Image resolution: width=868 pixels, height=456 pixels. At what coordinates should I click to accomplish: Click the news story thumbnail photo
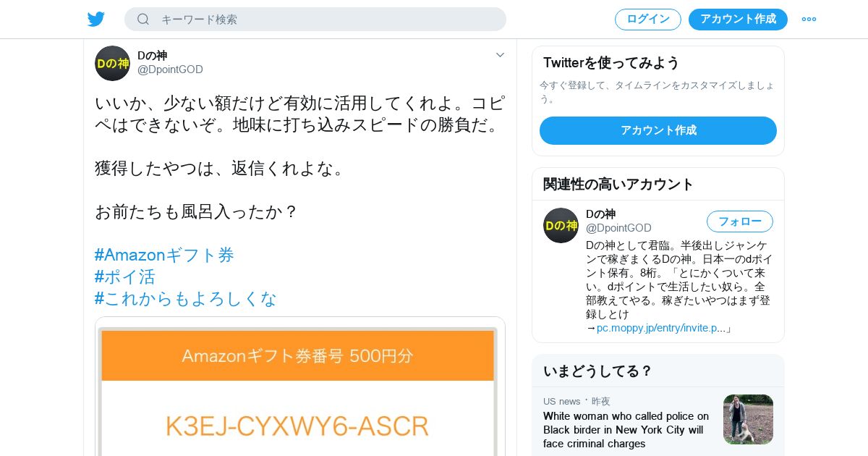748,419
